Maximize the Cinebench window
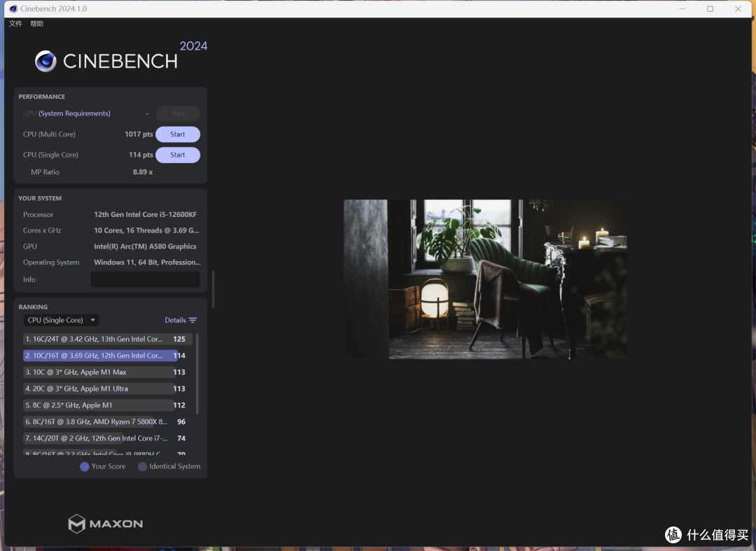The image size is (756, 551). click(710, 8)
